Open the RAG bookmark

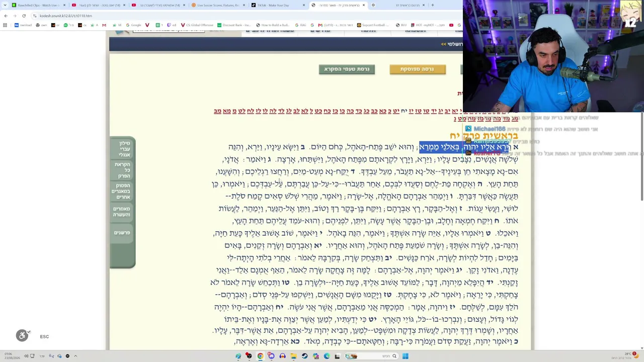click(x=300, y=25)
